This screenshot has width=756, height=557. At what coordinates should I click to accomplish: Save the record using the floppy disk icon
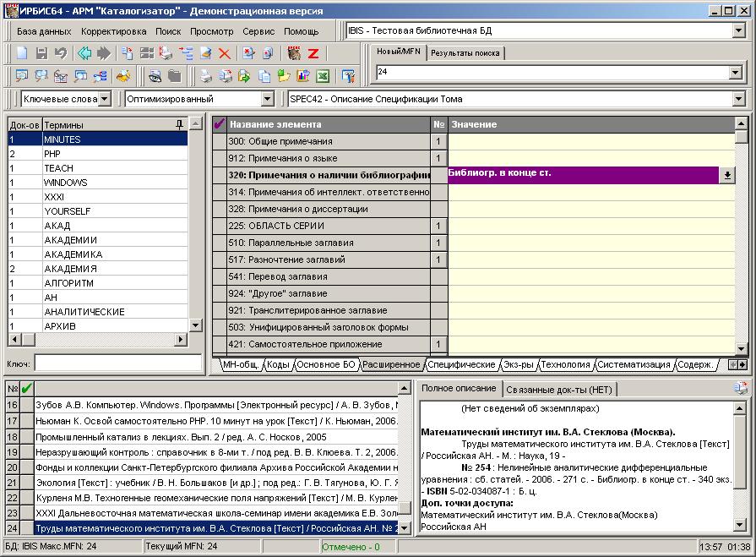coord(41,53)
